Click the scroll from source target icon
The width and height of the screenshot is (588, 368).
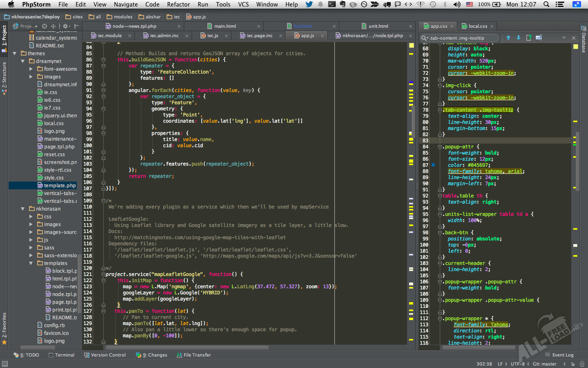(45, 26)
